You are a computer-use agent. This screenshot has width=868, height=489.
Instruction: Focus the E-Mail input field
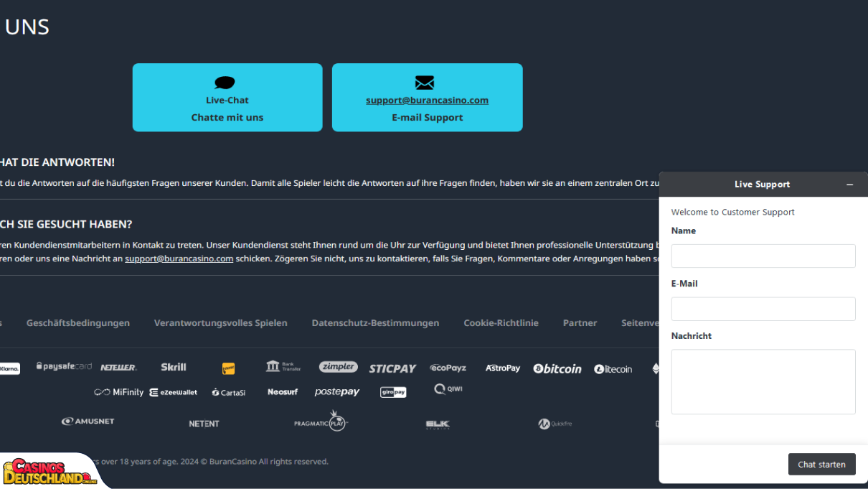point(763,309)
